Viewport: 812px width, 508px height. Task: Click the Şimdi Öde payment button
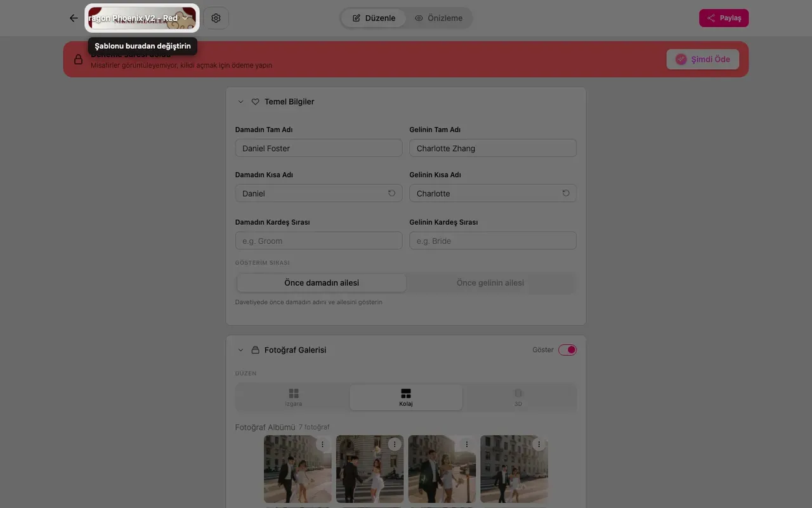pos(702,59)
